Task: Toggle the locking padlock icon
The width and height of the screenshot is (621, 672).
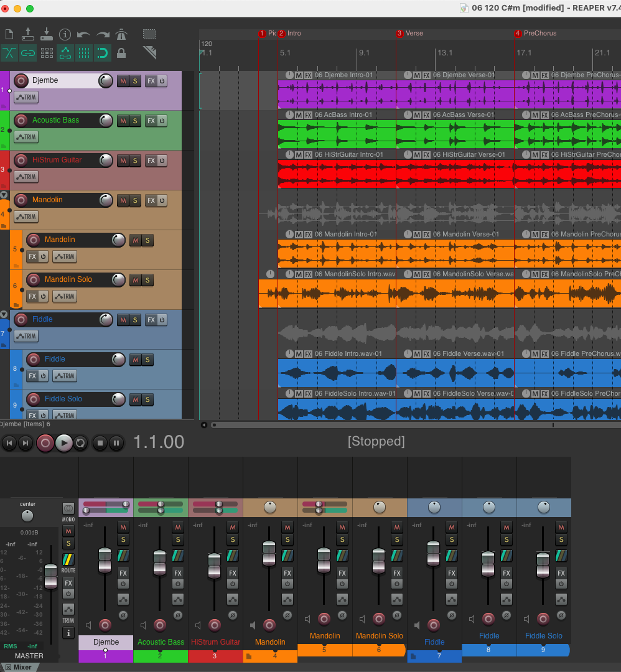Action: tap(121, 53)
